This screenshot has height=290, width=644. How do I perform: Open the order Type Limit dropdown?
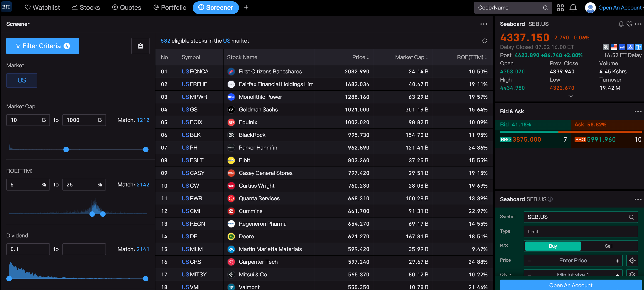(580, 231)
